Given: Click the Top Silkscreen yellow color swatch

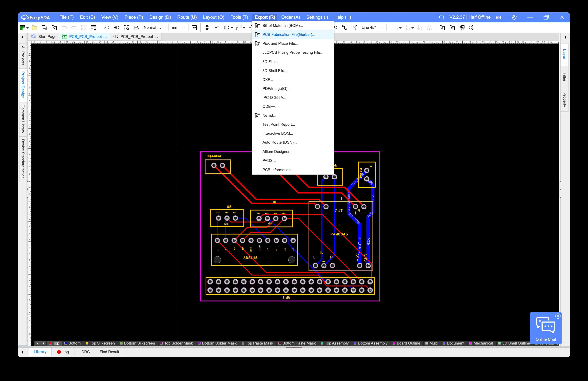Looking at the screenshot, I should [x=87, y=343].
